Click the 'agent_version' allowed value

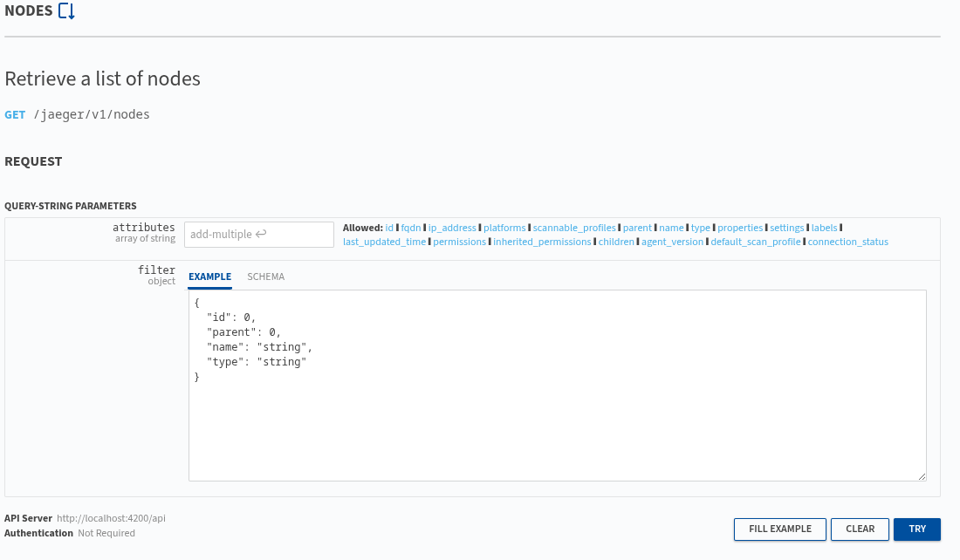pyautogui.click(x=672, y=242)
